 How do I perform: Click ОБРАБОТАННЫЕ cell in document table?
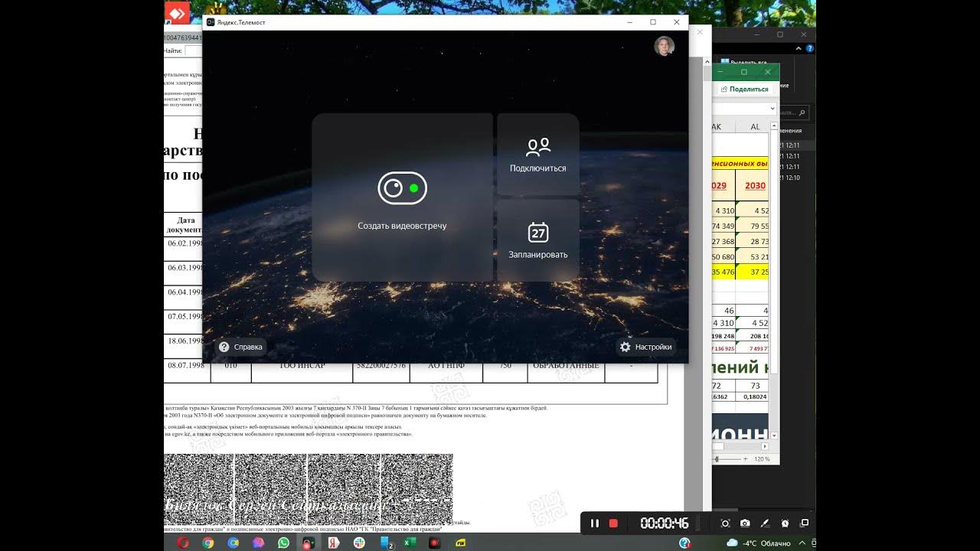(x=566, y=366)
